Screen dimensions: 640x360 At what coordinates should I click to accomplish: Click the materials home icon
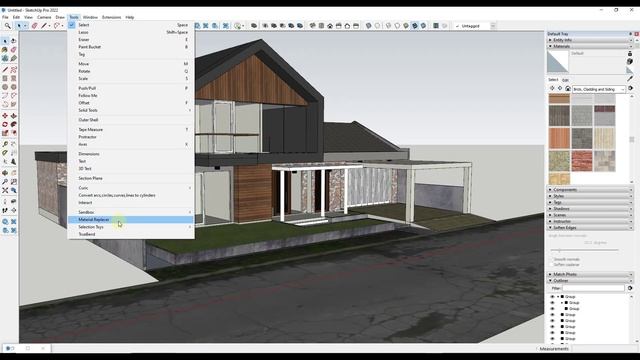tap(567, 89)
